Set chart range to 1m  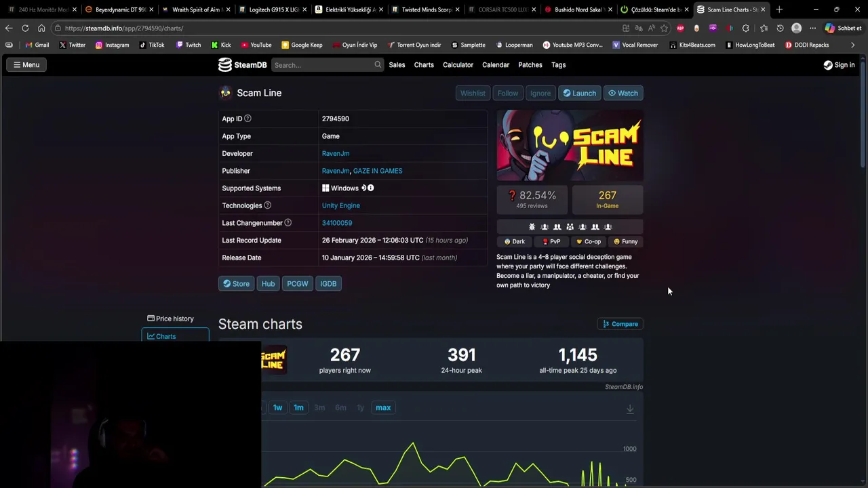298,408
